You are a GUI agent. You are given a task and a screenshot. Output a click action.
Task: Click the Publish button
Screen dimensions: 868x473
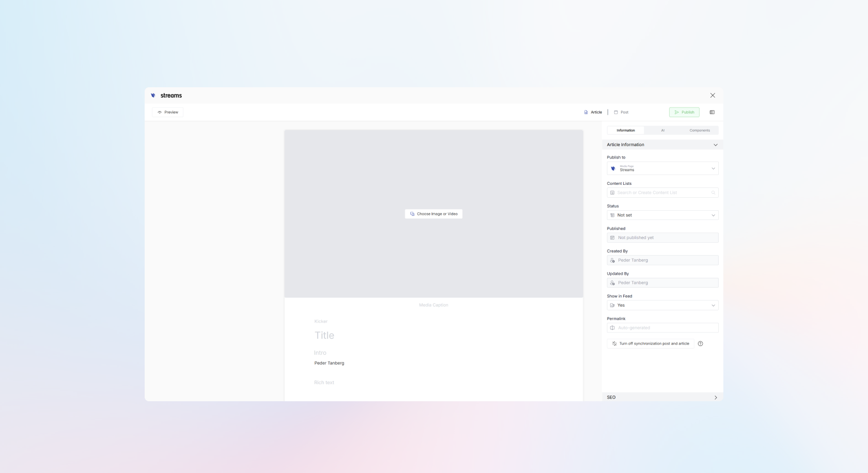coord(684,112)
